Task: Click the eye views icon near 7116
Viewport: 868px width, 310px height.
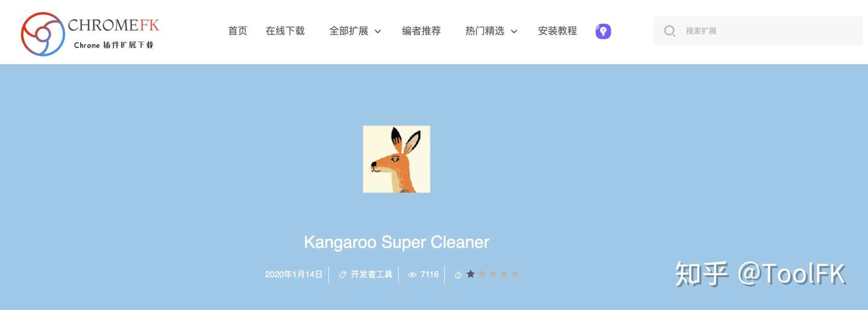Action: 412,274
